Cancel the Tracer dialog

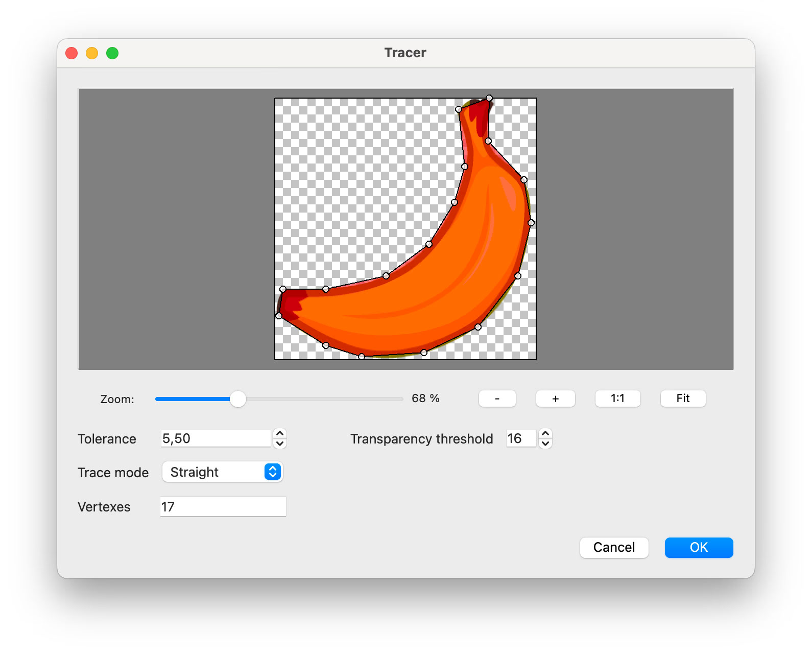pos(614,548)
